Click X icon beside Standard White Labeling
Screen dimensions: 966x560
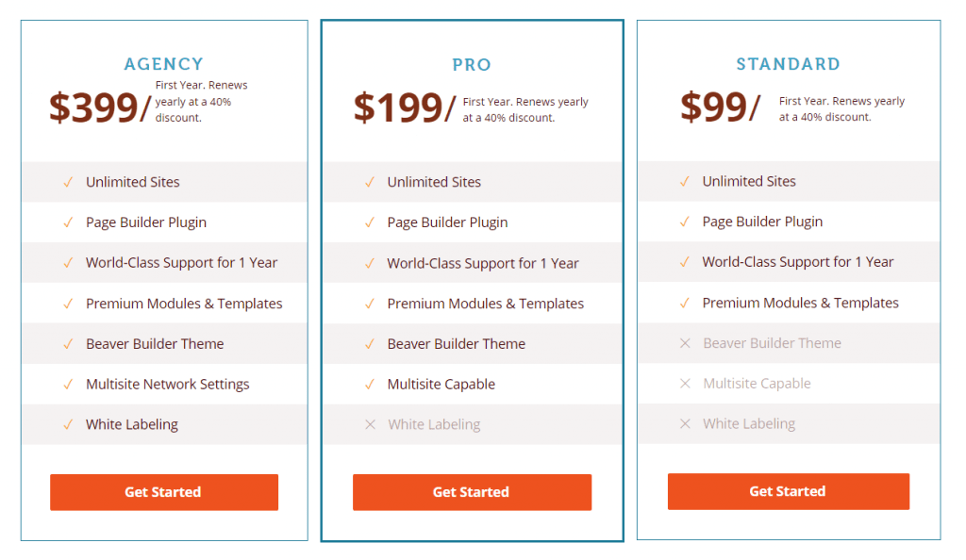685,423
